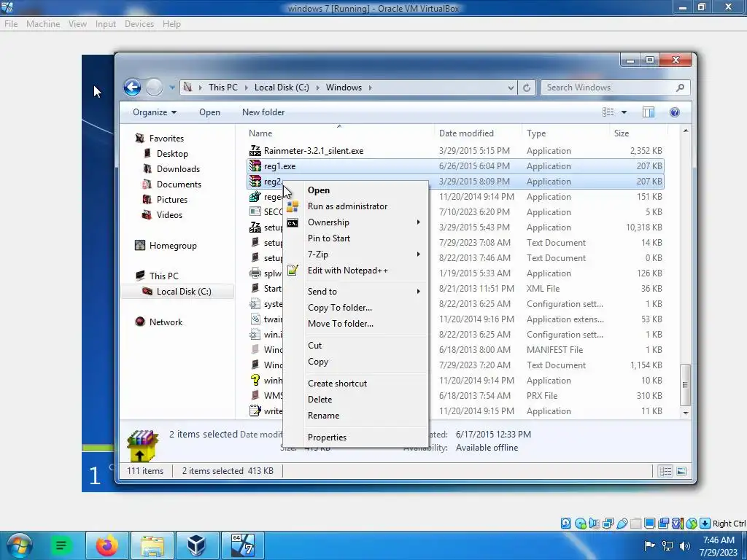Choose Cut in context menu
Screen dimensions: 747x560
[314, 345]
